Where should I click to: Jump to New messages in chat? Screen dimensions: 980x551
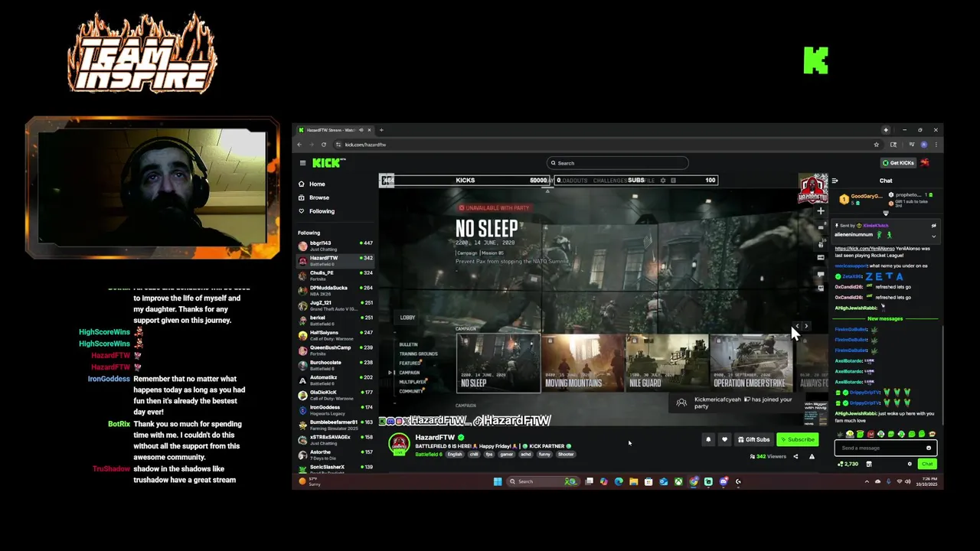(885, 318)
